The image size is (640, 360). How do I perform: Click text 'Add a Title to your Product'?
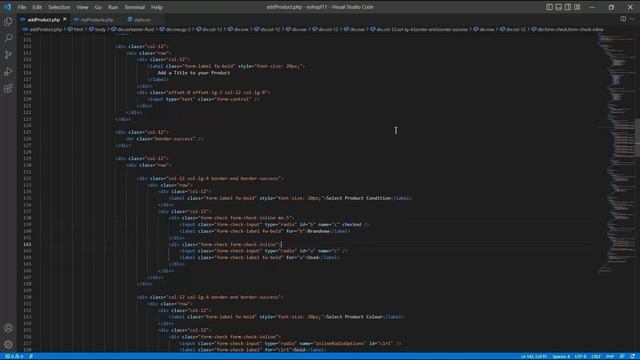click(194, 73)
